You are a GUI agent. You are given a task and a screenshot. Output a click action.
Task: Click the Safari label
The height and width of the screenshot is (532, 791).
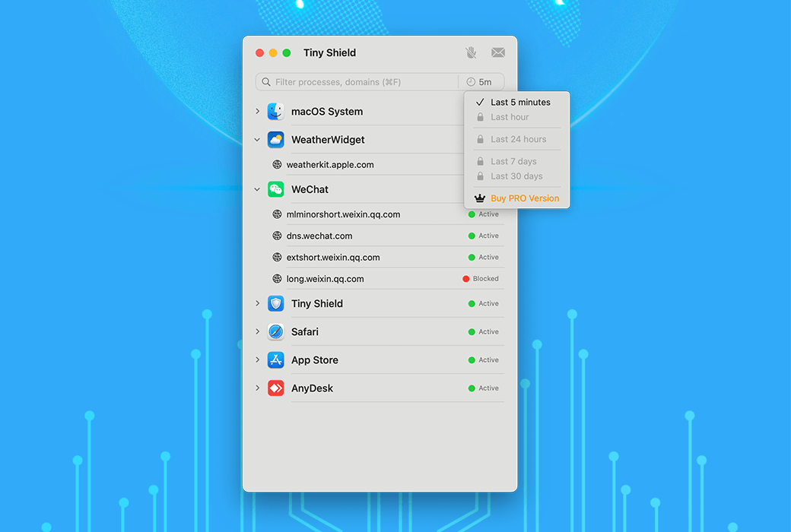point(305,332)
